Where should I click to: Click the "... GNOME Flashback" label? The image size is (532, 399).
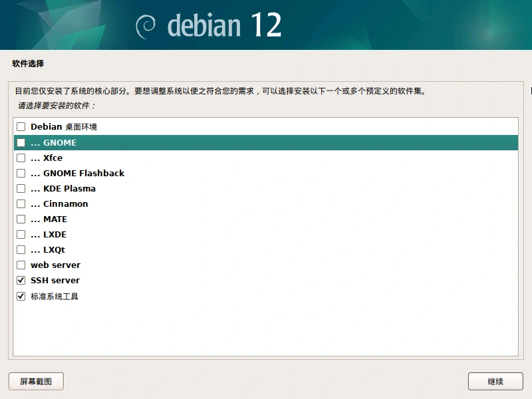coord(77,174)
